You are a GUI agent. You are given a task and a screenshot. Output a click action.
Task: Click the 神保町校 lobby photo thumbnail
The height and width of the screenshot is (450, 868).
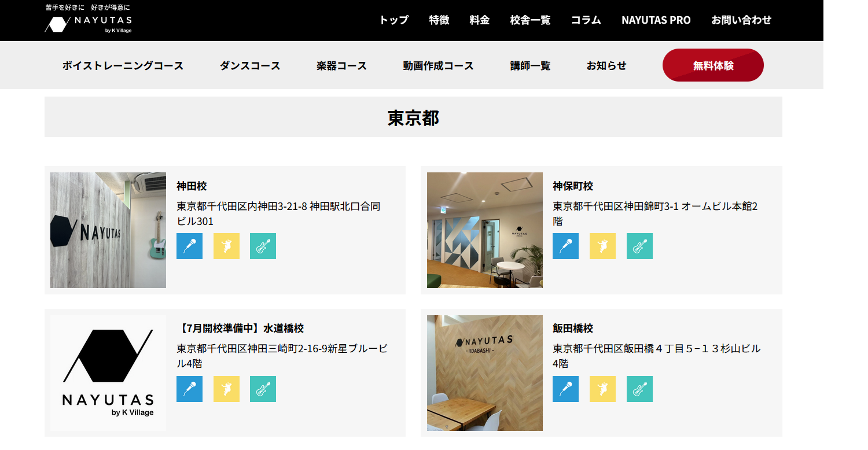(x=485, y=230)
